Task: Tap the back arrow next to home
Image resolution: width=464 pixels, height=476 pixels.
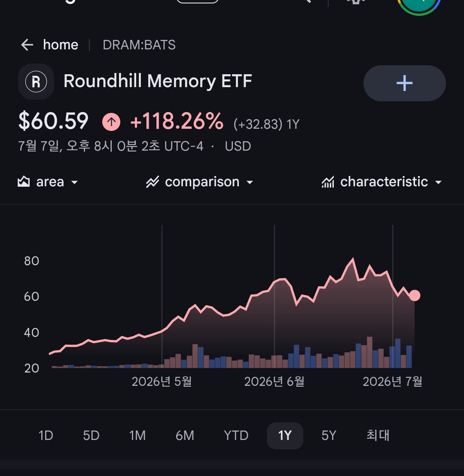Action: click(27, 45)
